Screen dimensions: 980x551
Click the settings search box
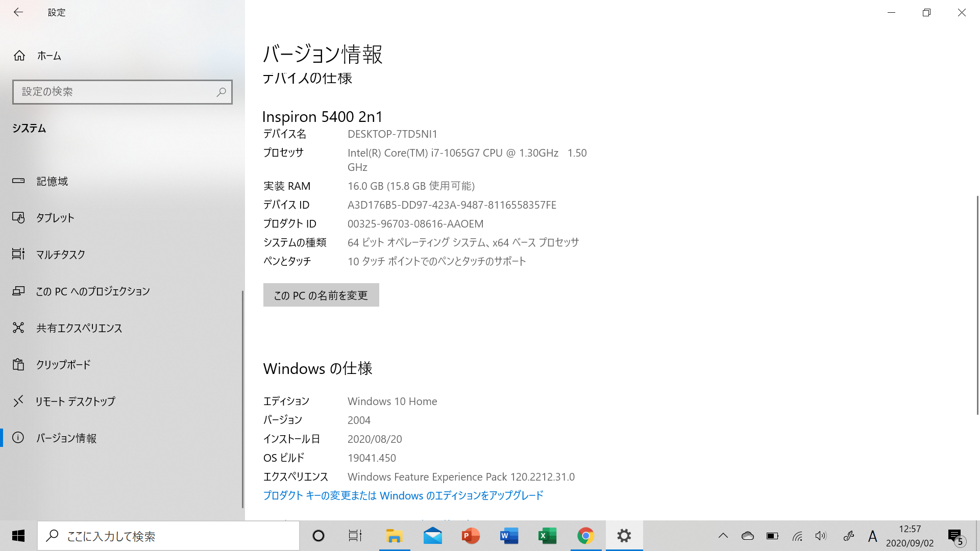coord(122,92)
